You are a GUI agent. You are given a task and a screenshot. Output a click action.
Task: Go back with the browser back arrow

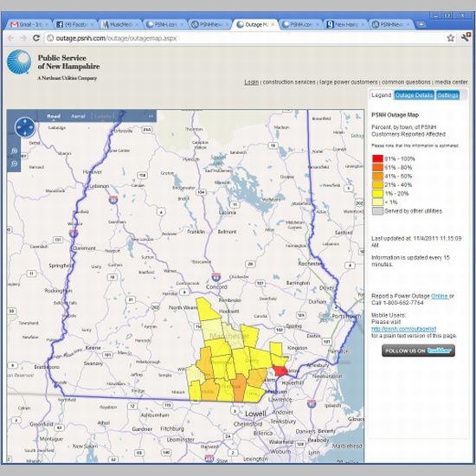(x=10, y=38)
